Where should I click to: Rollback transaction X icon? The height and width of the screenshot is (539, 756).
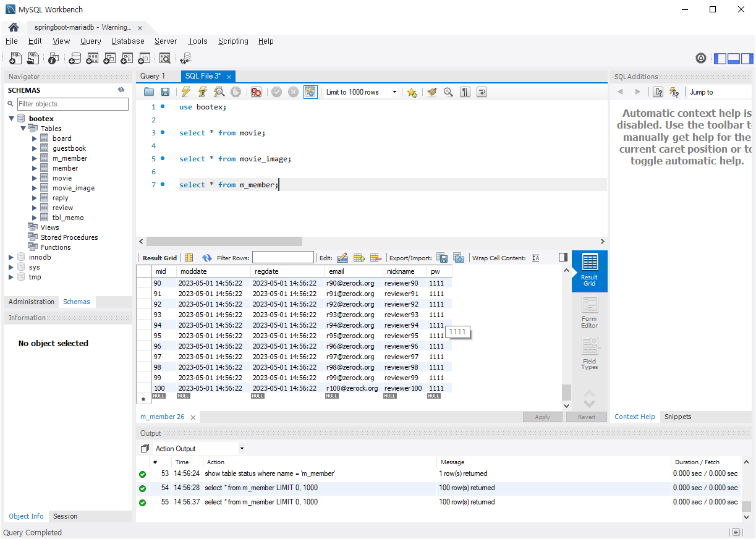pyautogui.click(x=293, y=92)
